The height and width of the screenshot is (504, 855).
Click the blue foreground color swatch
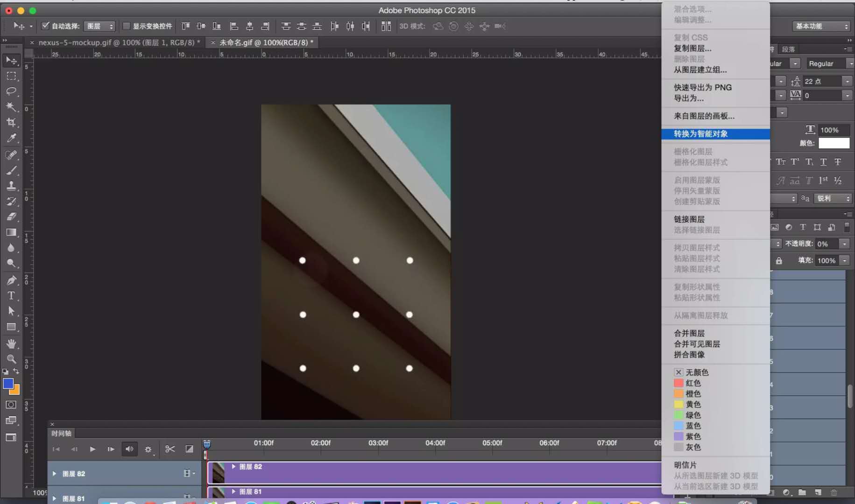(8, 384)
